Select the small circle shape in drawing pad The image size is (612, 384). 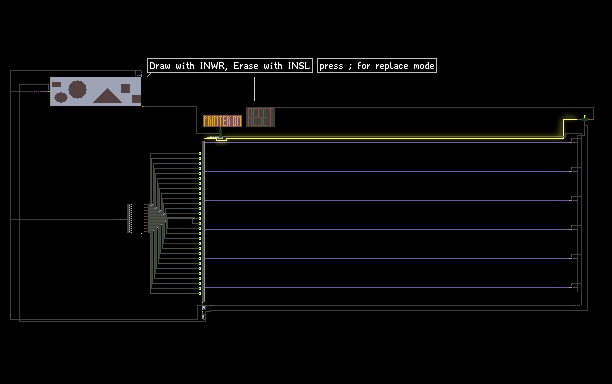click(60, 97)
